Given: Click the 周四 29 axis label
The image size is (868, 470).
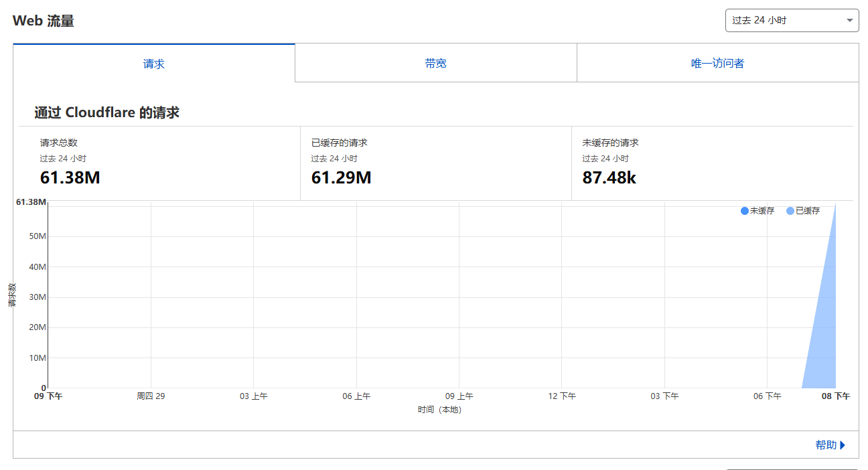Looking at the screenshot, I should pyautogui.click(x=151, y=396).
